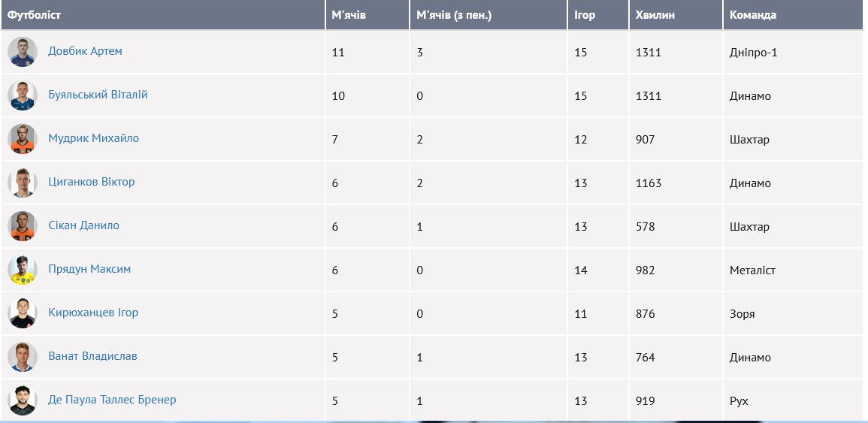Viewport: 868px width, 423px height.
Task: Open Мудрик Михайло player profile
Action: point(93,138)
